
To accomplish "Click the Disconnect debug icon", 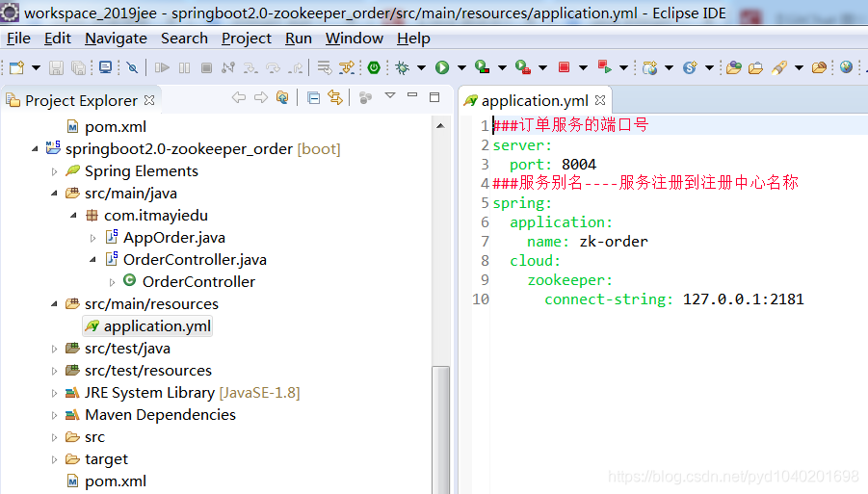I will [228, 67].
